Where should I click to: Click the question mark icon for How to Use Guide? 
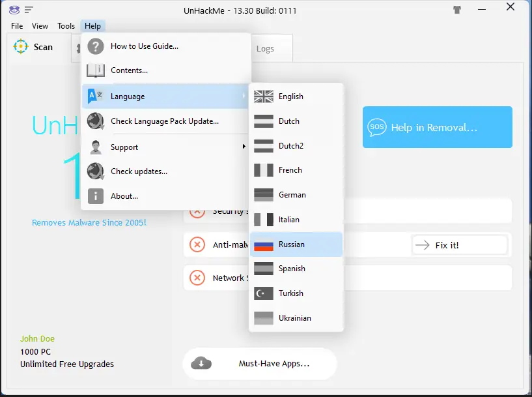point(96,46)
